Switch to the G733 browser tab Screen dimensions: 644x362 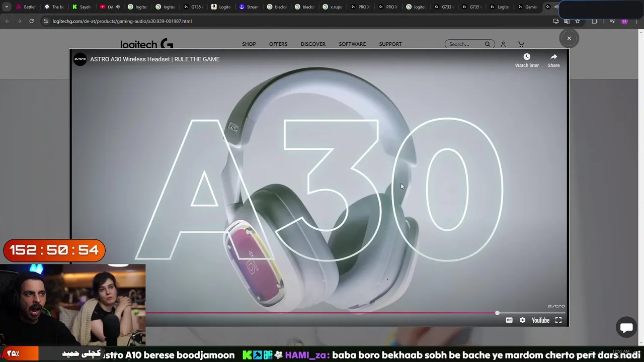click(444, 7)
